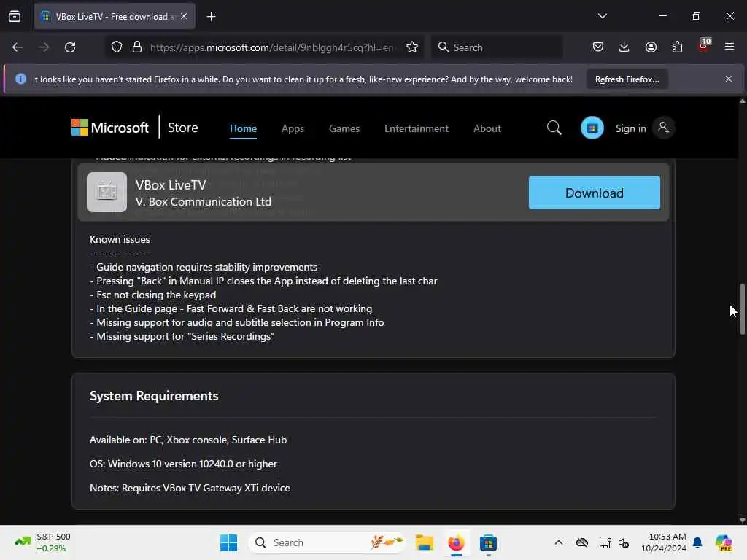The height and width of the screenshot is (560, 747).
Task: Open the Apps navigation tab
Action: [293, 128]
